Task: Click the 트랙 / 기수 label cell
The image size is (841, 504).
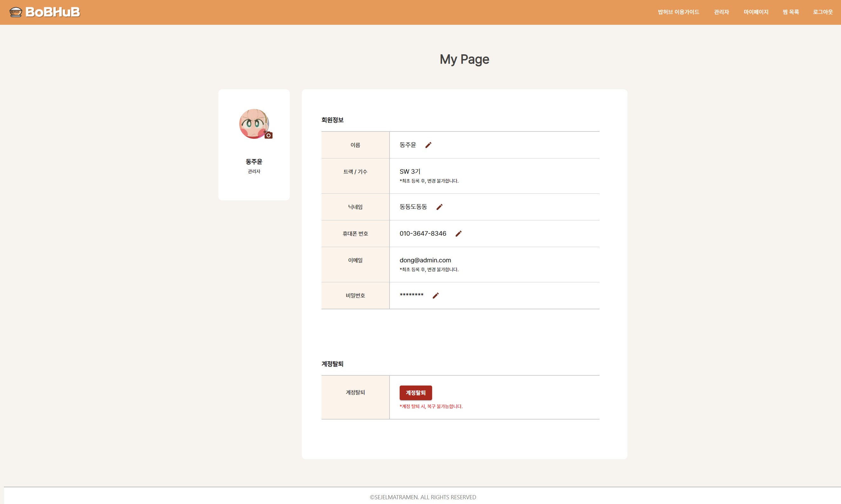Action: (x=355, y=176)
